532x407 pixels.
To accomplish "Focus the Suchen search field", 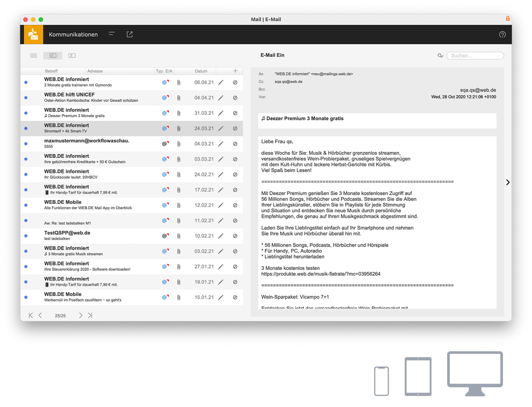I will (x=475, y=56).
